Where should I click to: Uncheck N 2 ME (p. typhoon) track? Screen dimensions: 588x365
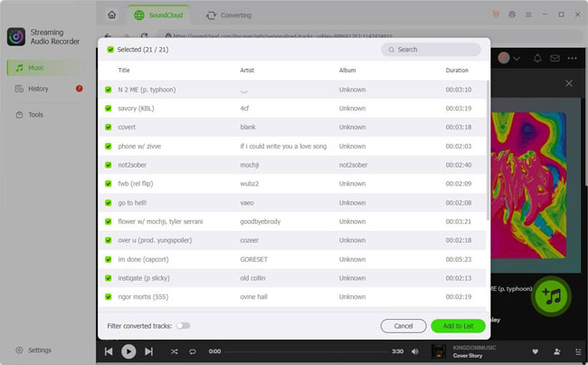pyautogui.click(x=109, y=90)
